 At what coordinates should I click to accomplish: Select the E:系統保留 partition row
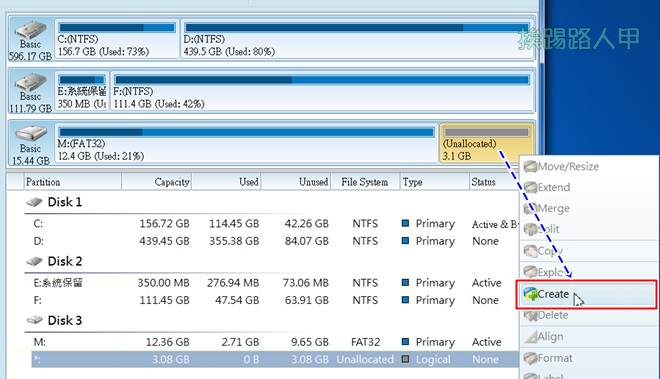click(x=275, y=283)
